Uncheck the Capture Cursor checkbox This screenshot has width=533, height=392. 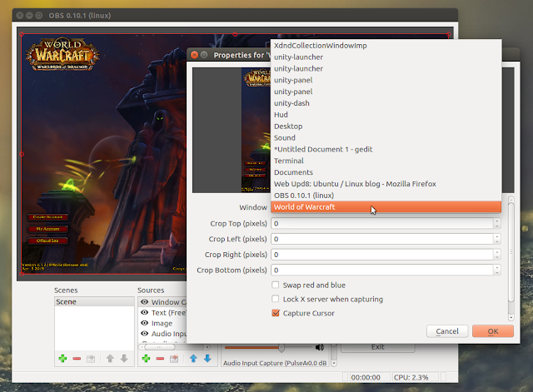276,313
